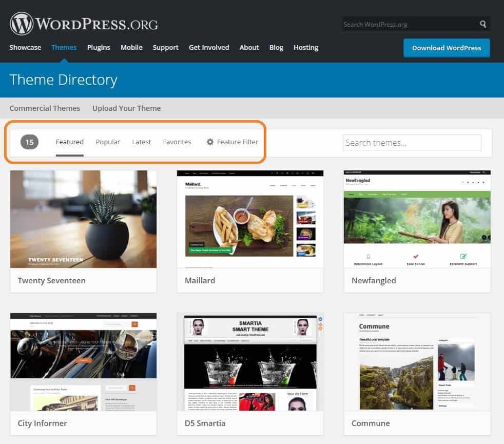Viewport: 504px width, 444px height.
Task: Click the Search themes input box
Action: point(412,143)
